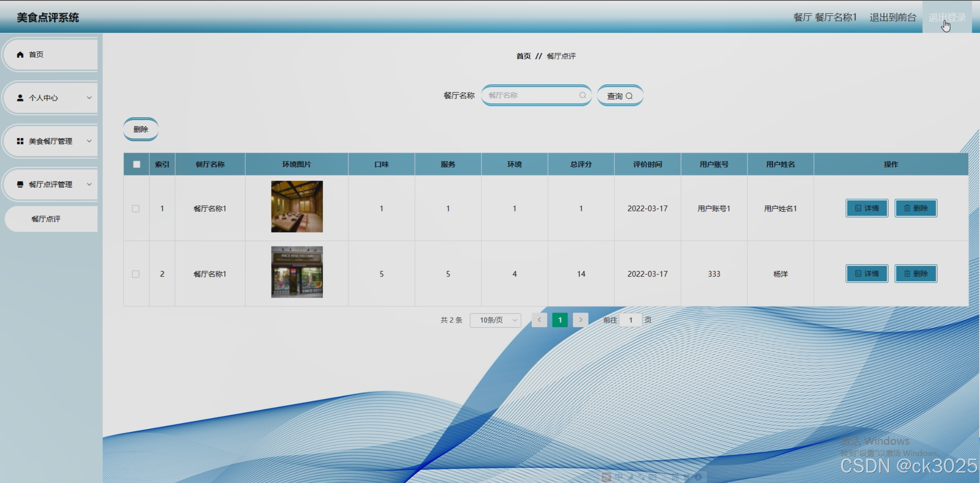Delete the row 2 review with its 删除 button
Image resolution: width=980 pixels, height=483 pixels.
coord(916,274)
